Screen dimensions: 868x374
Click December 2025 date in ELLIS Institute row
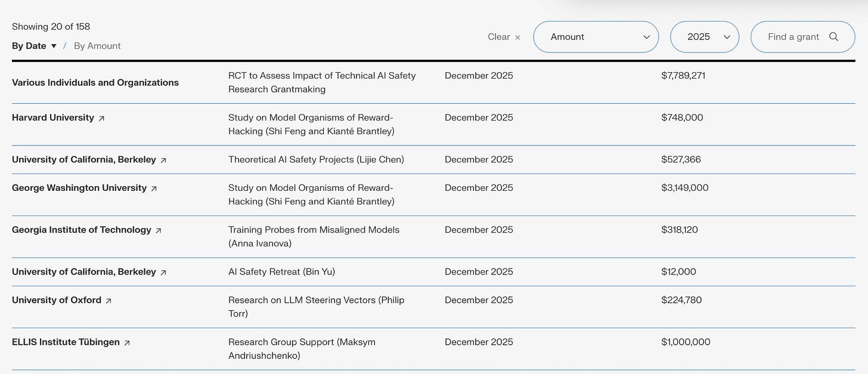click(x=479, y=342)
